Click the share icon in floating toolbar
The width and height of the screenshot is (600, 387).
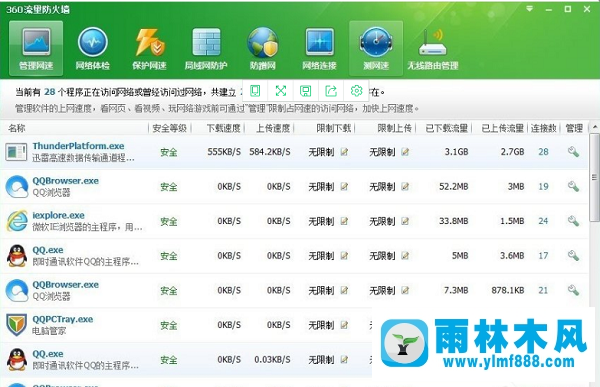point(331,91)
